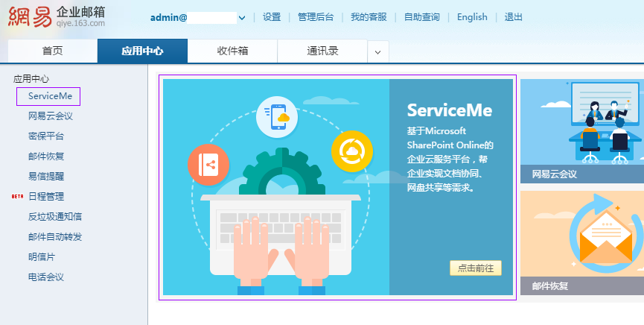Open 邮件自动转发 in the sidebar
This screenshot has height=325, width=644.
tap(55, 237)
